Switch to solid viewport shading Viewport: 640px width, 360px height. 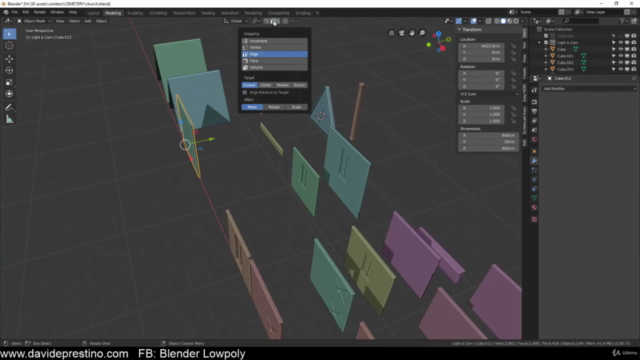(x=503, y=21)
